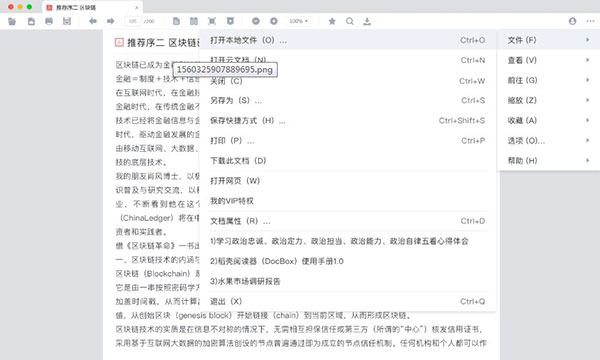Expand the 文件 (F) submenu

(x=548, y=40)
